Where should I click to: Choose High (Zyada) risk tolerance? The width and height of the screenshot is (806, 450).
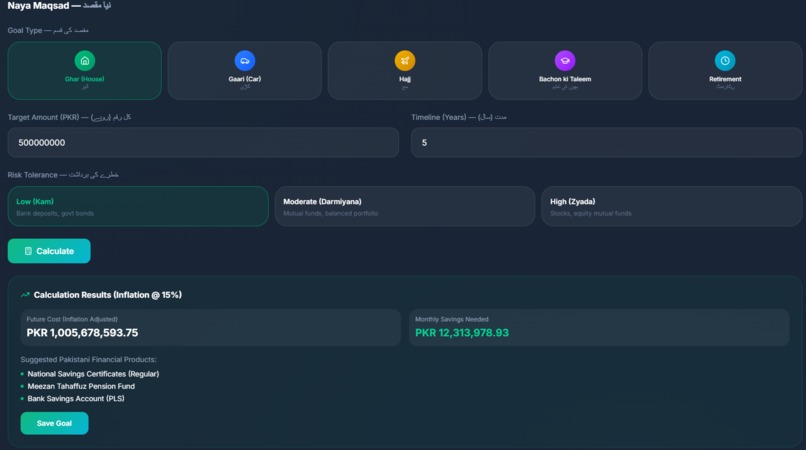[x=671, y=206]
